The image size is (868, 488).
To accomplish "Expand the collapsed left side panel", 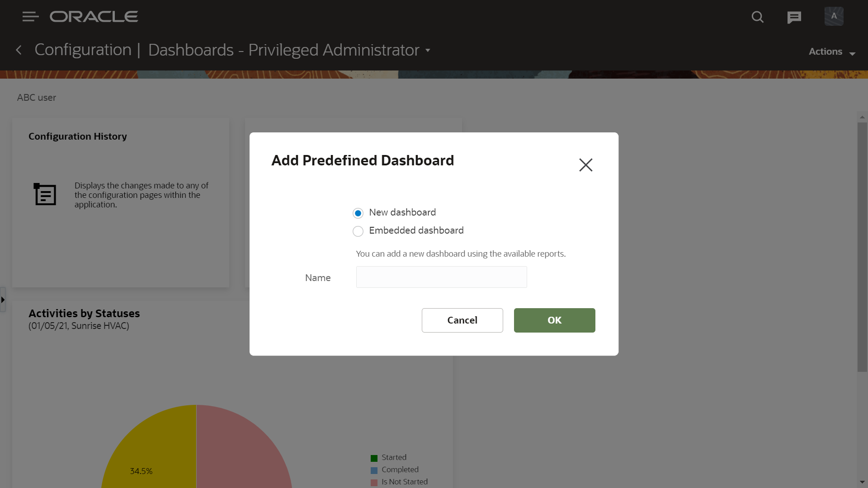I will coord(3,300).
